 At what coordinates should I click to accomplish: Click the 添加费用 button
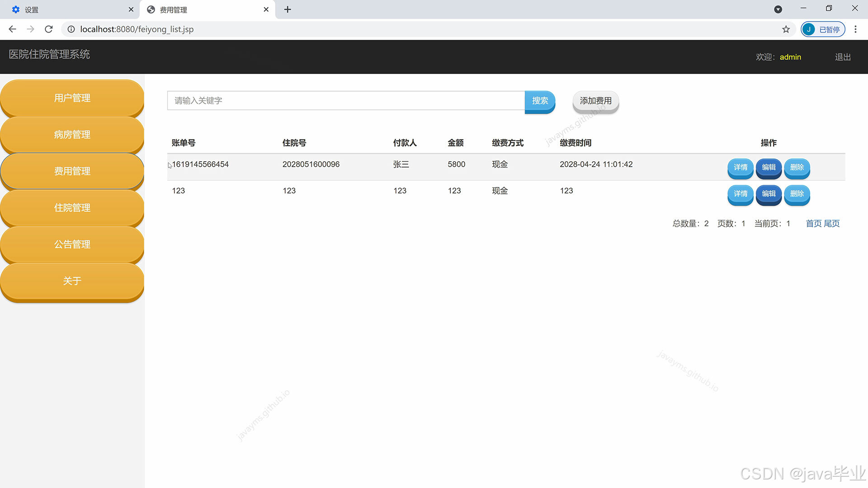pyautogui.click(x=595, y=101)
